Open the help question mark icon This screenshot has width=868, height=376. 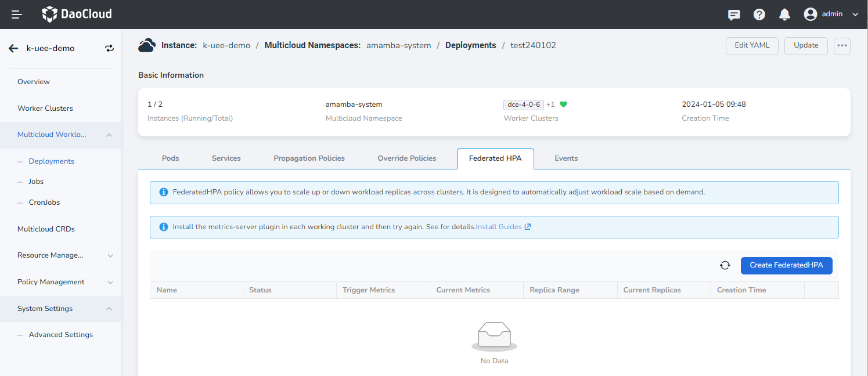click(759, 15)
